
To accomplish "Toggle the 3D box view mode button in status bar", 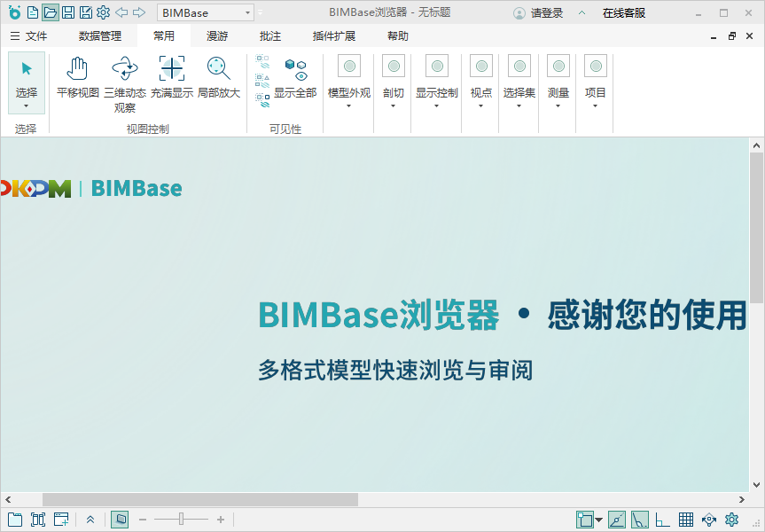I will 120,520.
